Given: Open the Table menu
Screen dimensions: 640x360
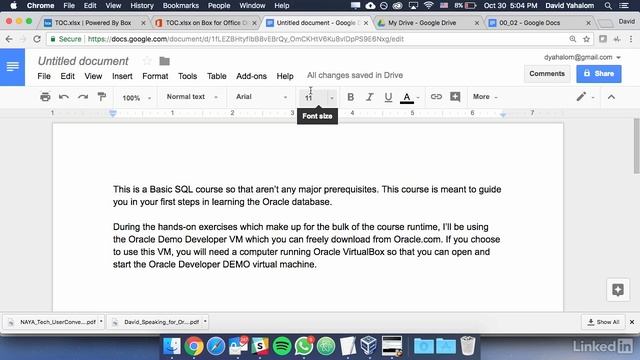Looking at the screenshot, I should [216, 76].
